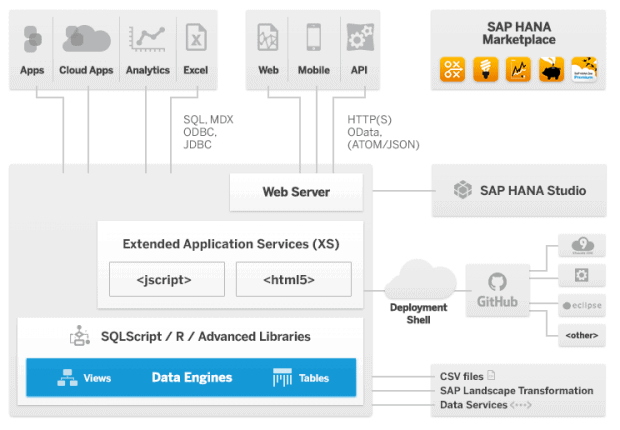
Task: Select the Mobile phone icon
Action: [x=314, y=37]
